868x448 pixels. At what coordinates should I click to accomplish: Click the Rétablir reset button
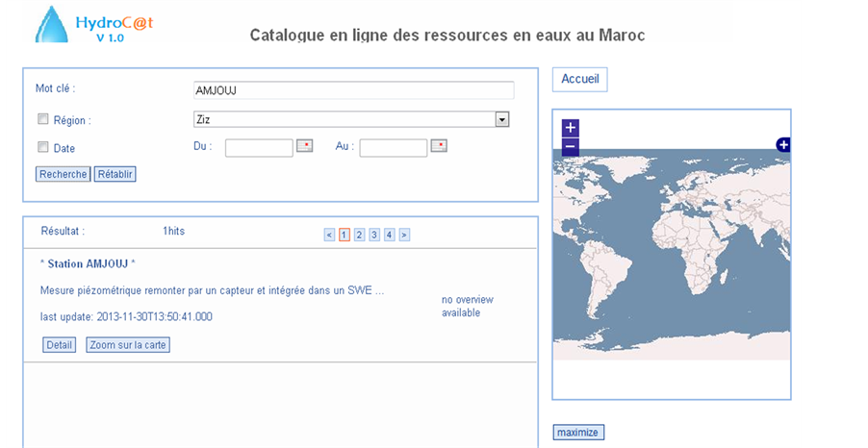click(x=115, y=174)
